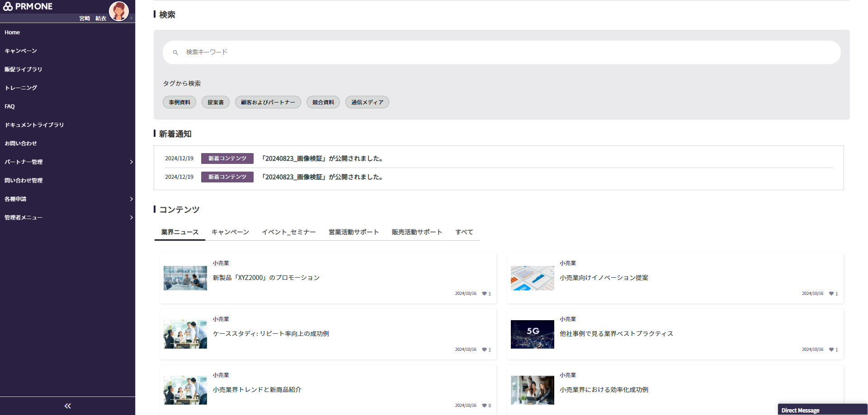Image resolution: width=868 pixels, height=415 pixels.
Task: Click the heart icon on 小売業向けイノベーション提案
Action: coord(831,294)
